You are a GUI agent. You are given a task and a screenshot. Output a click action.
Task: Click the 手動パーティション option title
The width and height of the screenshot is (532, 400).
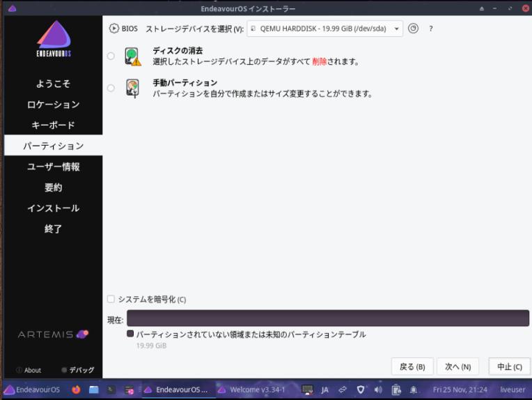(185, 82)
